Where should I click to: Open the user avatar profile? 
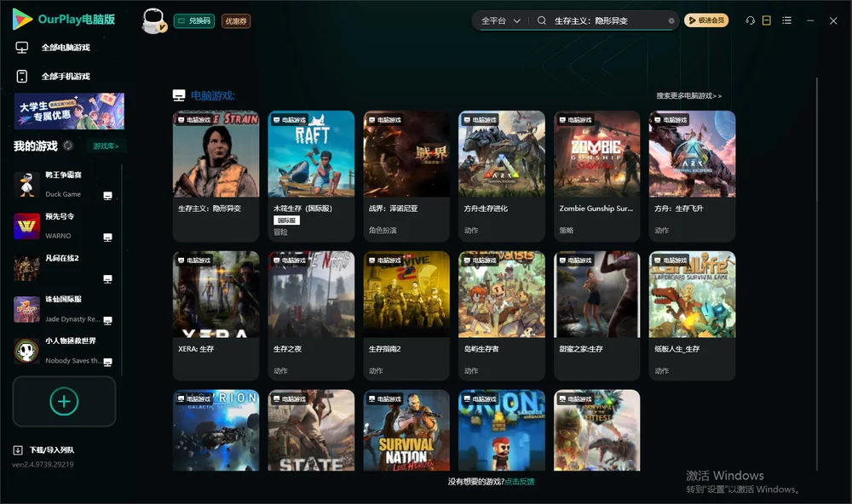click(x=153, y=20)
